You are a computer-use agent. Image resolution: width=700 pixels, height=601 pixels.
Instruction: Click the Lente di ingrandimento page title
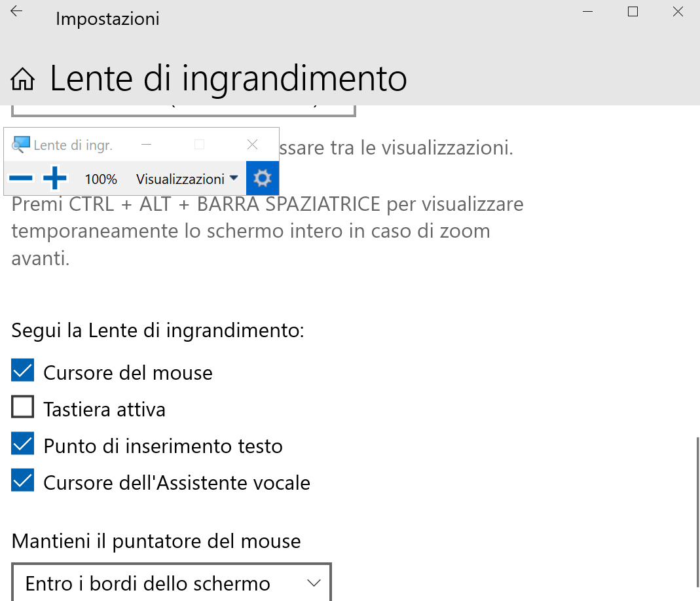pyautogui.click(x=228, y=79)
